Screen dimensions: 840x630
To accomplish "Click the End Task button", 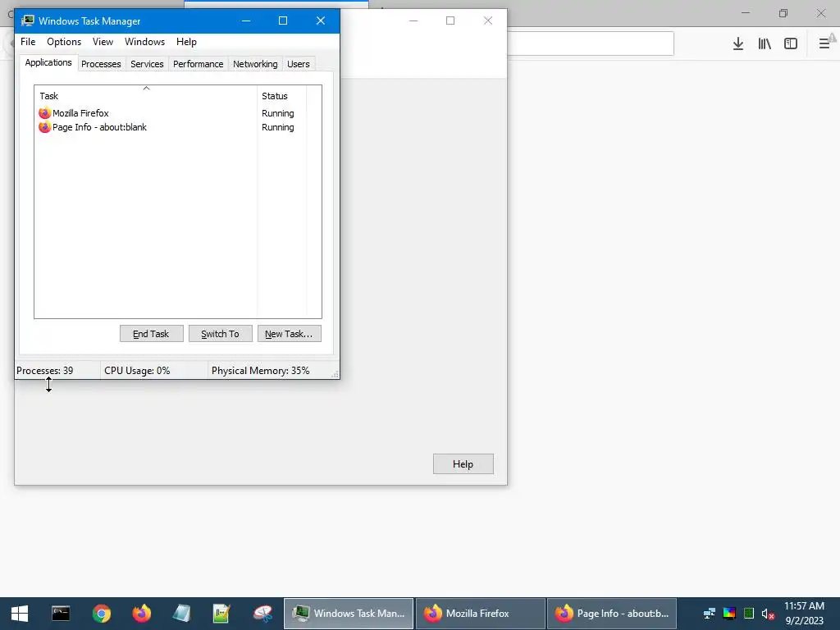I will 151,334.
